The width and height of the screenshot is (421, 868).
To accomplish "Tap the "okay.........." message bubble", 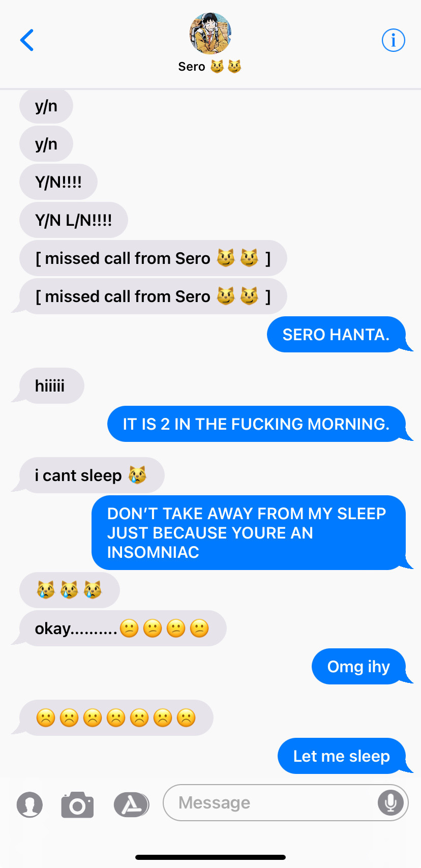I will coord(123,628).
